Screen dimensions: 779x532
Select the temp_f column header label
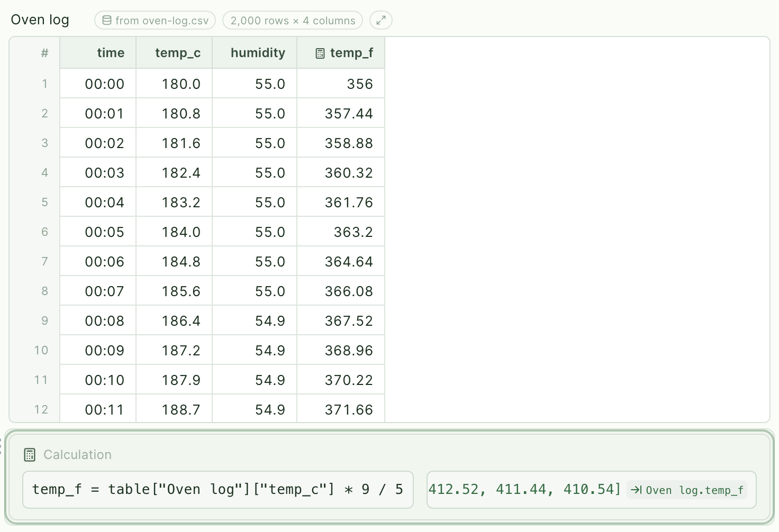pyautogui.click(x=351, y=53)
